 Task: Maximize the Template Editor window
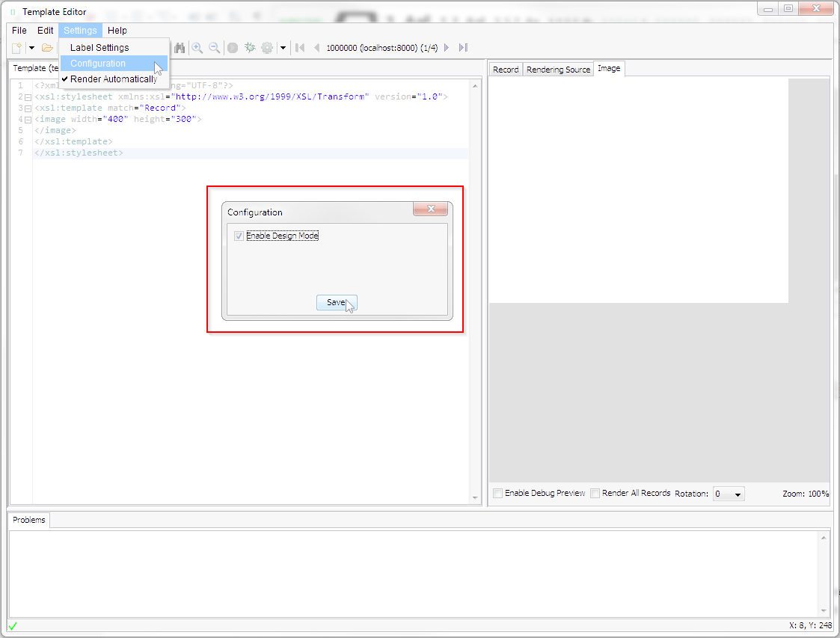[x=788, y=9]
